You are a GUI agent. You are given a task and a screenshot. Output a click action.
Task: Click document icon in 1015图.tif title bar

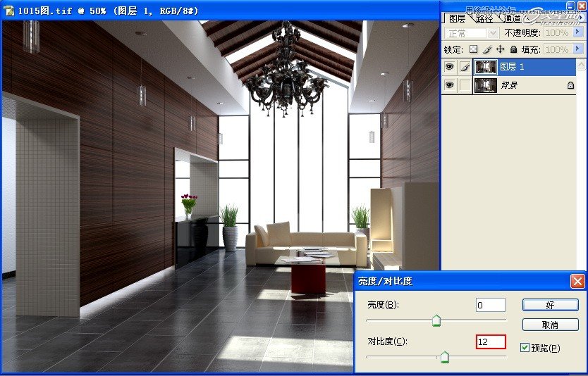click(9, 11)
